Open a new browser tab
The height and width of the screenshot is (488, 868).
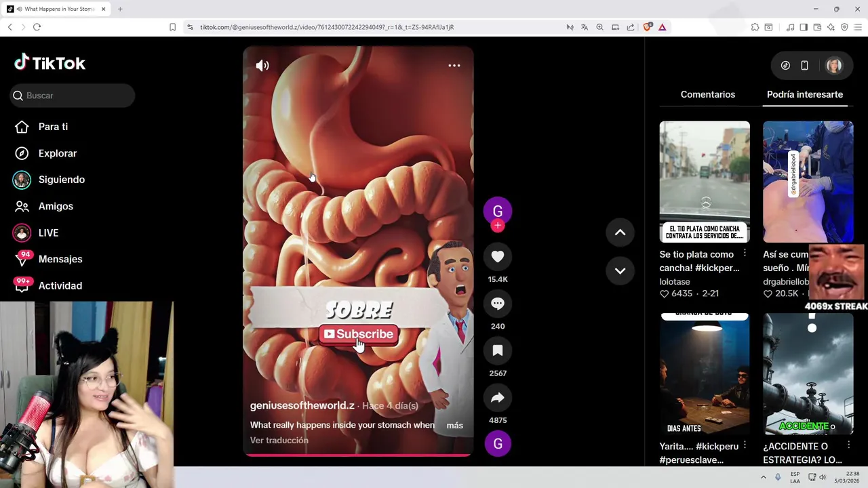coord(120,9)
